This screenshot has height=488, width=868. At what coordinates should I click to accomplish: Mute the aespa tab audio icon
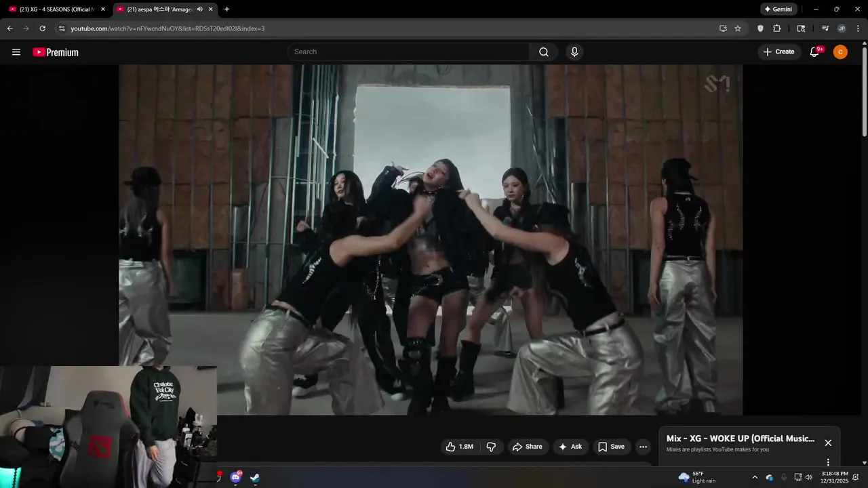point(200,9)
